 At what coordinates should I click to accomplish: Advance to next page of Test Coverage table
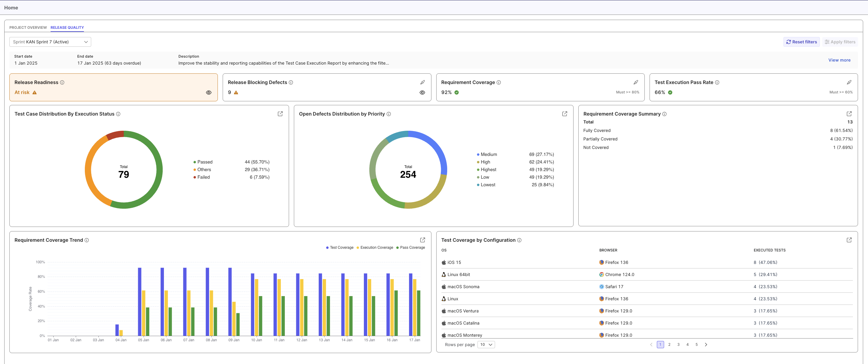pyautogui.click(x=706, y=344)
